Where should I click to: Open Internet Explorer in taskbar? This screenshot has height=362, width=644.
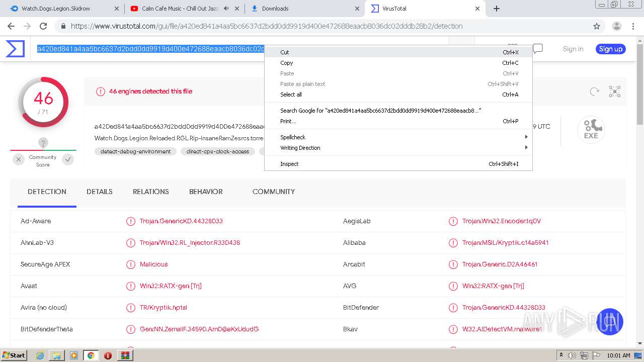(40, 355)
